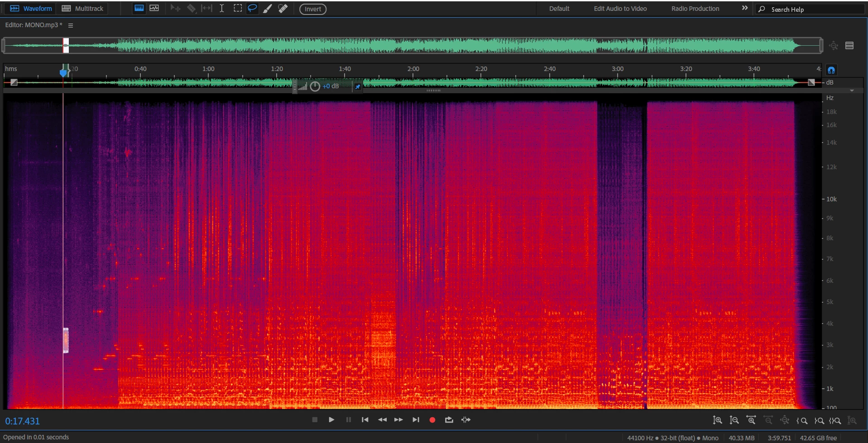Toggle the spectral frequency display button
The image size is (868, 443).
pos(139,8)
